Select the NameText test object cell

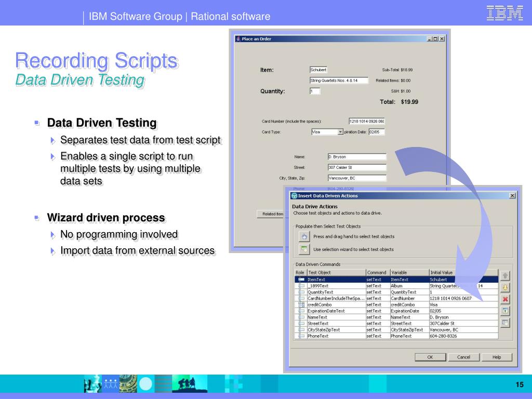337,317
